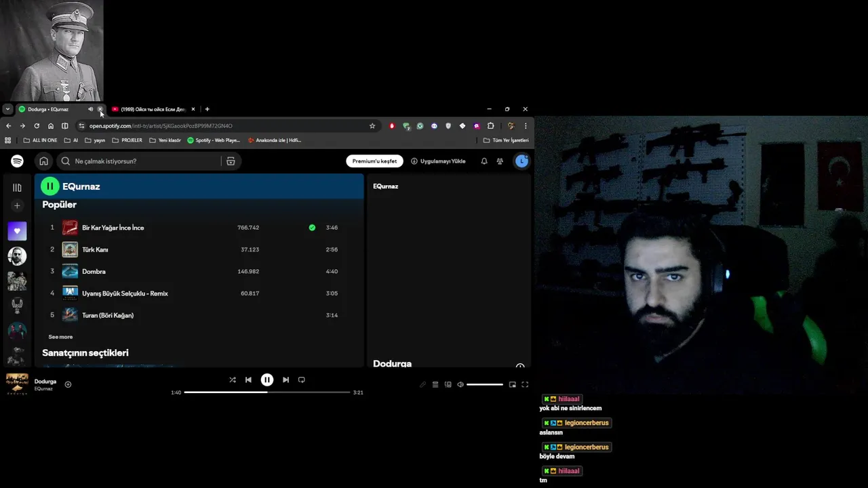Open the Chrome three-dot menu
This screenshot has width=868, height=488.
pyautogui.click(x=526, y=126)
